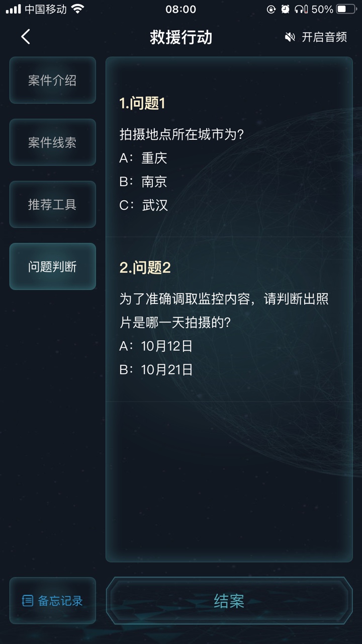
Task: Open the 推荐工具 tab
Action: [x=52, y=204]
